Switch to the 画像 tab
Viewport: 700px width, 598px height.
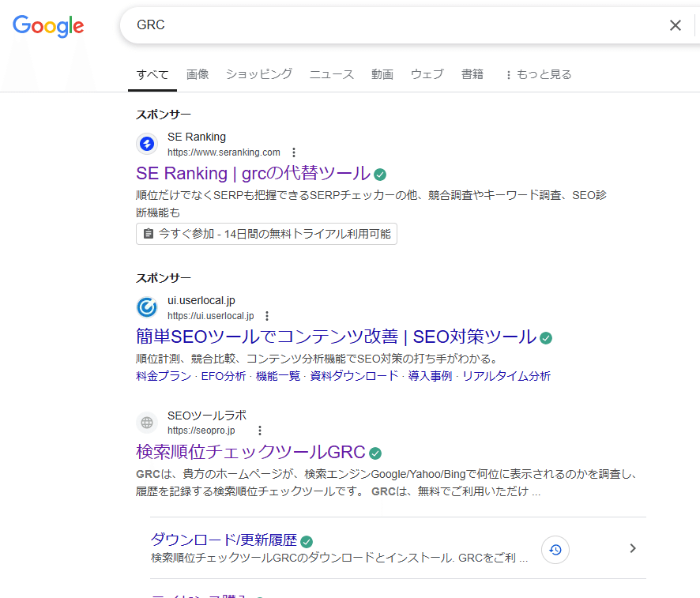pyautogui.click(x=198, y=74)
